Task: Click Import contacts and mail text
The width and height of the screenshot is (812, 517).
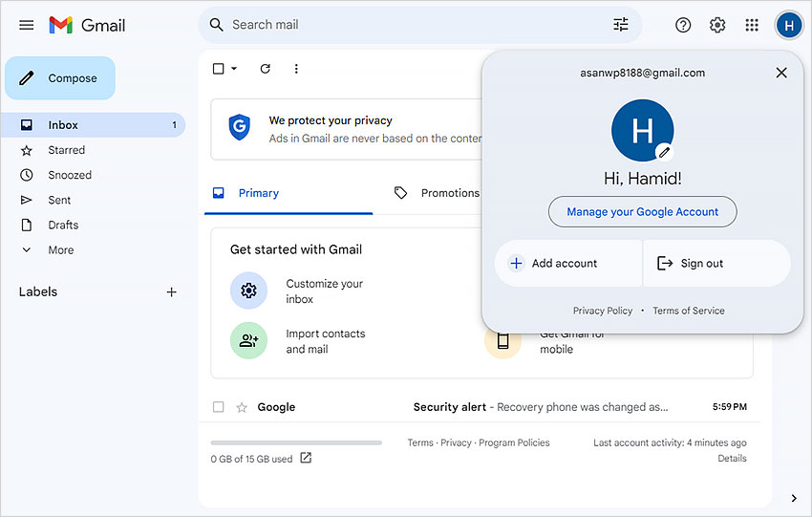Action: pyautogui.click(x=325, y=341)
